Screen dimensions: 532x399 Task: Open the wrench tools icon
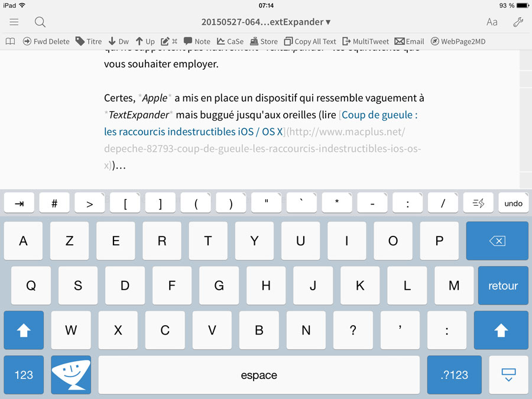coord(518,22)
